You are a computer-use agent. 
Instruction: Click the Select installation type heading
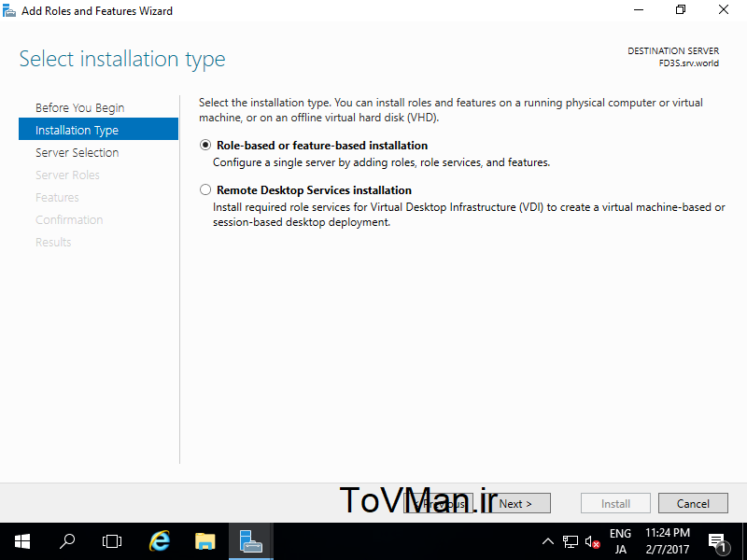[122, 59]
